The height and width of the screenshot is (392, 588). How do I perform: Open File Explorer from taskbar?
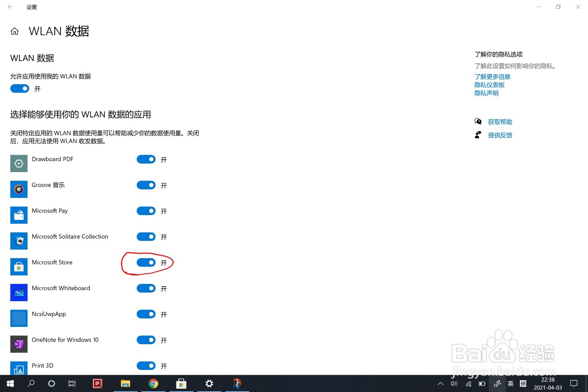tap(125, 384)
